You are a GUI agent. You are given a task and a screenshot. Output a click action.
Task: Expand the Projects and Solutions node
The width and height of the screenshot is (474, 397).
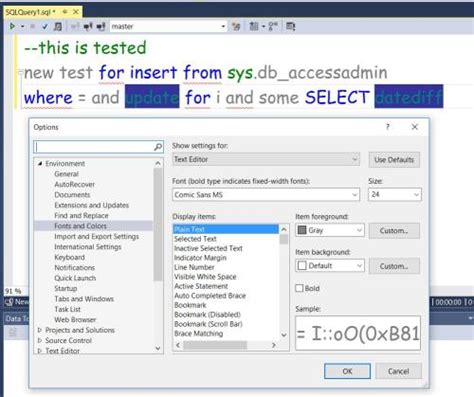[x=40, y=330]
